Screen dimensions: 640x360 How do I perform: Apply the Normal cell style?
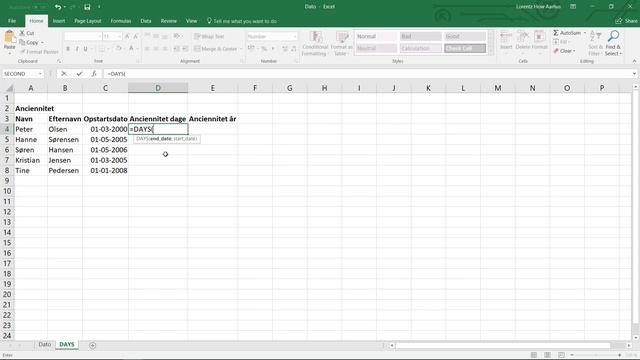pos(376,36)
